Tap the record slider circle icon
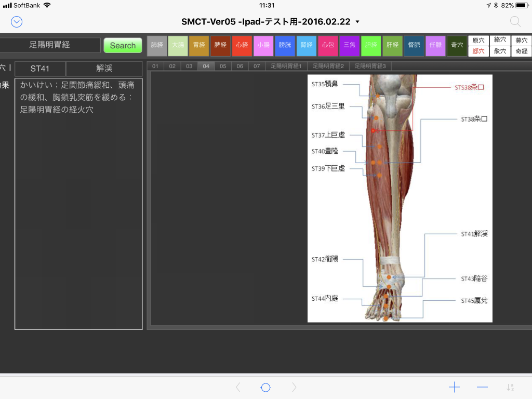532x399 pixels. pyautogui.click(x=265, y=387)
